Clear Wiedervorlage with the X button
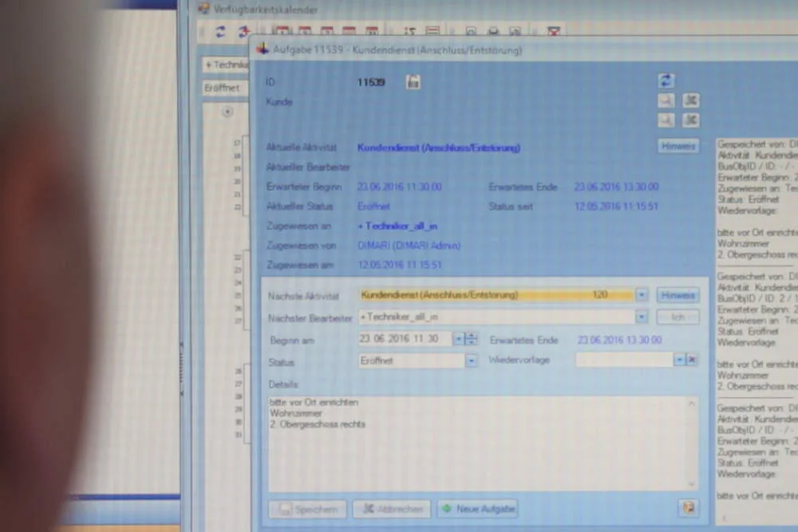This screenshot has height=532, width=798. point(692,360)
